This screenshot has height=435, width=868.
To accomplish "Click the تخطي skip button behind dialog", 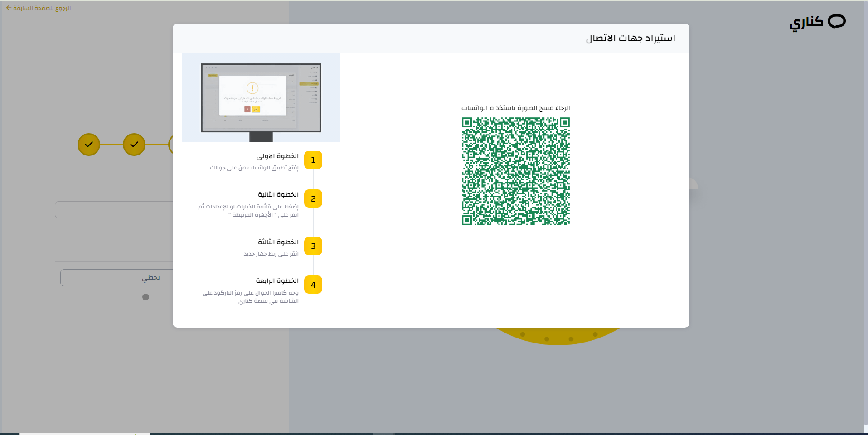I will pos(116,278).
